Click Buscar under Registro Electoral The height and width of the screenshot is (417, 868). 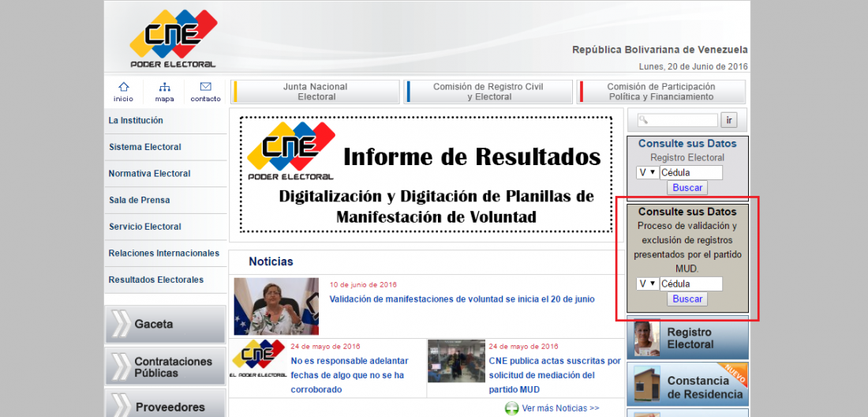tap(687, 188)
